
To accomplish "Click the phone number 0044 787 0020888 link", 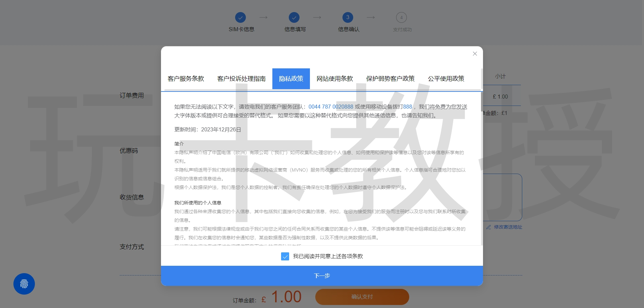I will 330,107.
